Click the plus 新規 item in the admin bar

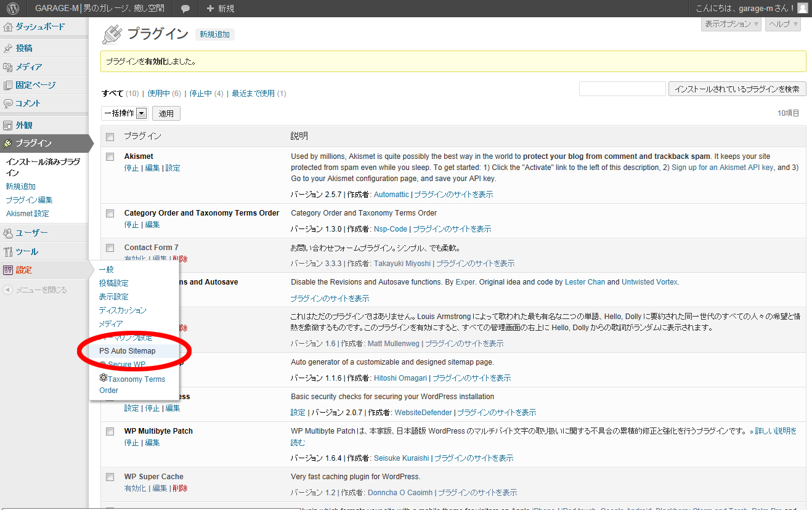click(x=221, y=9)
